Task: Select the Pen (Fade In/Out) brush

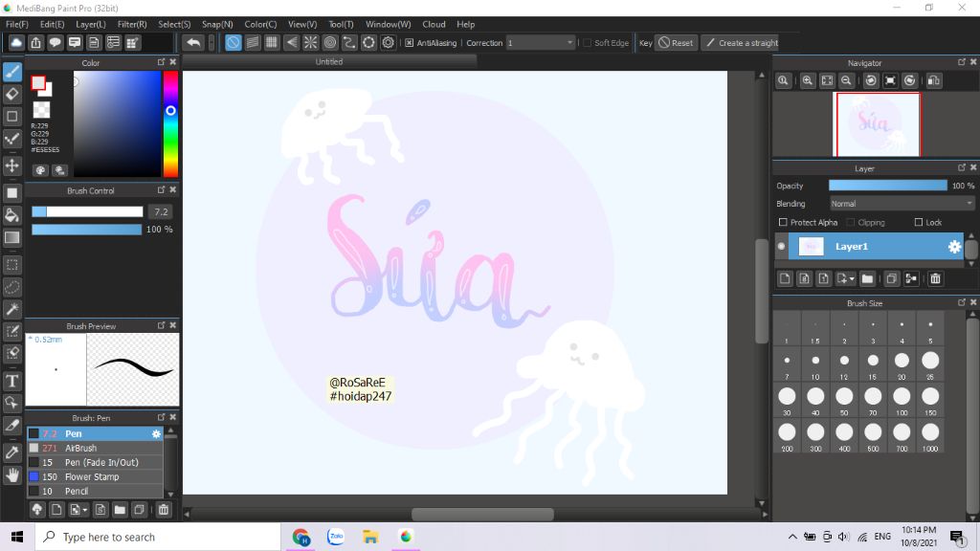Action: [x=95, y=462]
